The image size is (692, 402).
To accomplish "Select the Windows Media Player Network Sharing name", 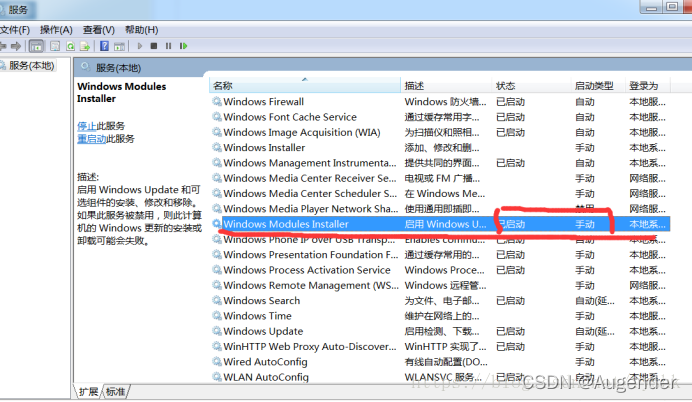I will point(311,208).
